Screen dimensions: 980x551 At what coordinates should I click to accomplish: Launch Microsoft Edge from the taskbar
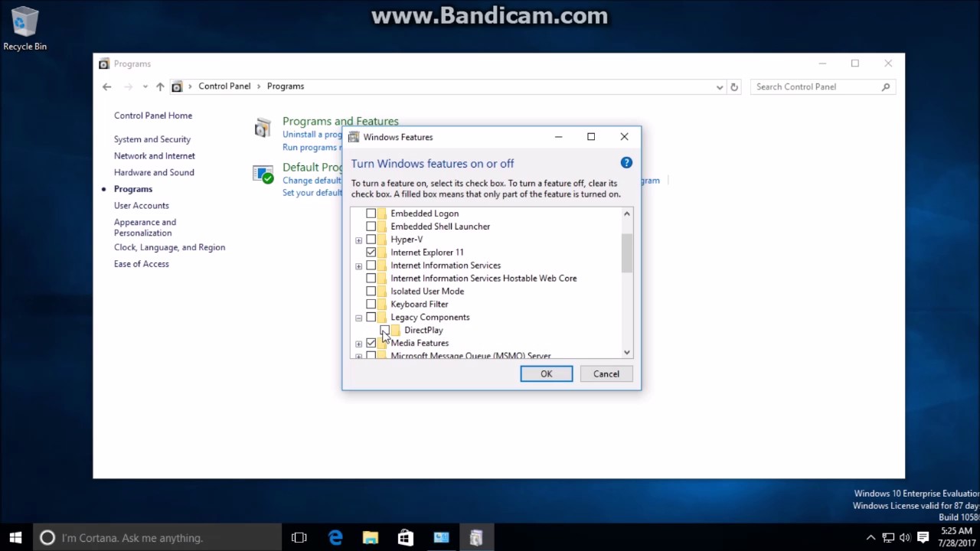[335, 537]
